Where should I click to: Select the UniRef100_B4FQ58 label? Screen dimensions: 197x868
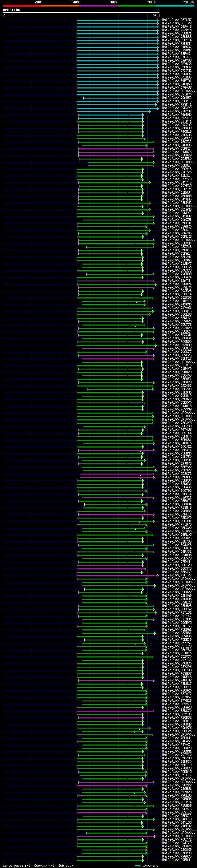[177, 84]
